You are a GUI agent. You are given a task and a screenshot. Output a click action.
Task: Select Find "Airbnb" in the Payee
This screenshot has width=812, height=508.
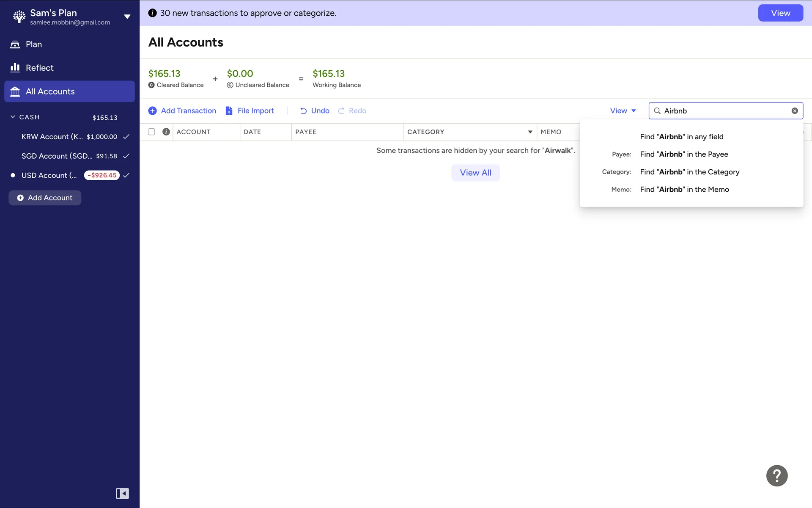point(684,155)
